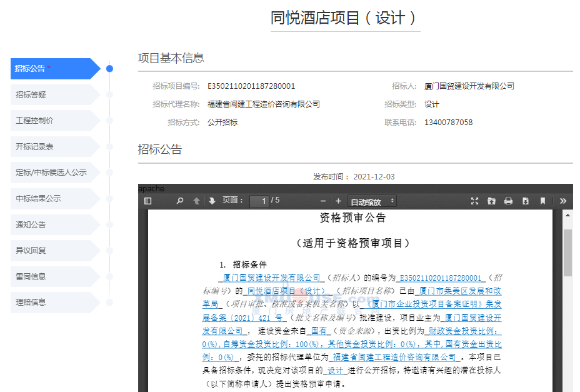Click the 公开招标 value

coord(222,123)
